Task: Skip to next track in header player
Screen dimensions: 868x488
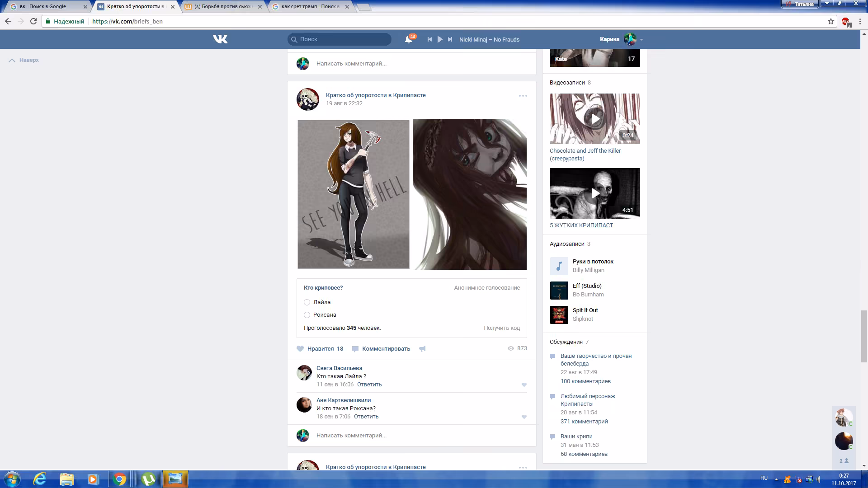Action: pos(450,39)
